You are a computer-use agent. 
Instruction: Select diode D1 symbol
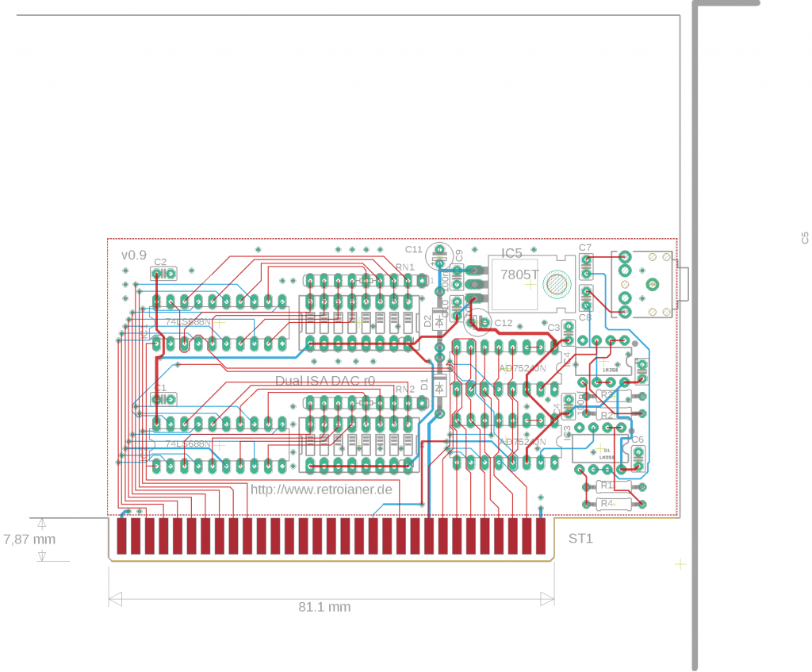coord(439,384)
